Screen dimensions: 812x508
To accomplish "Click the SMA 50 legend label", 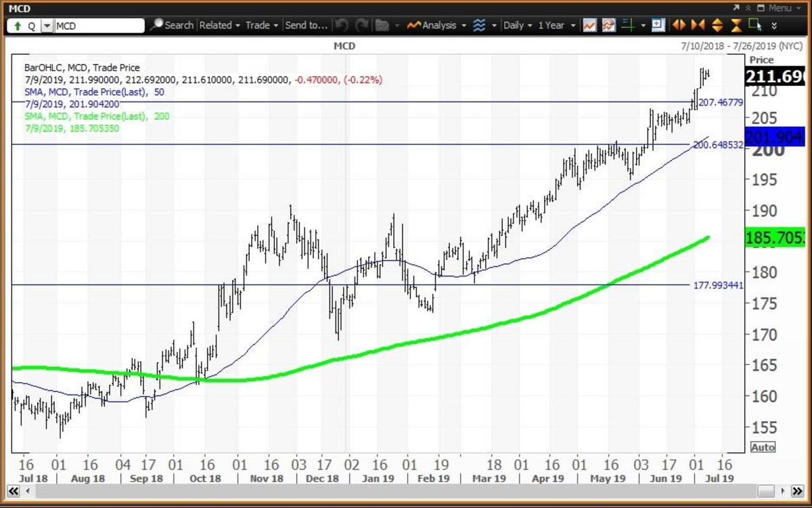I will (x=93, y=92).
